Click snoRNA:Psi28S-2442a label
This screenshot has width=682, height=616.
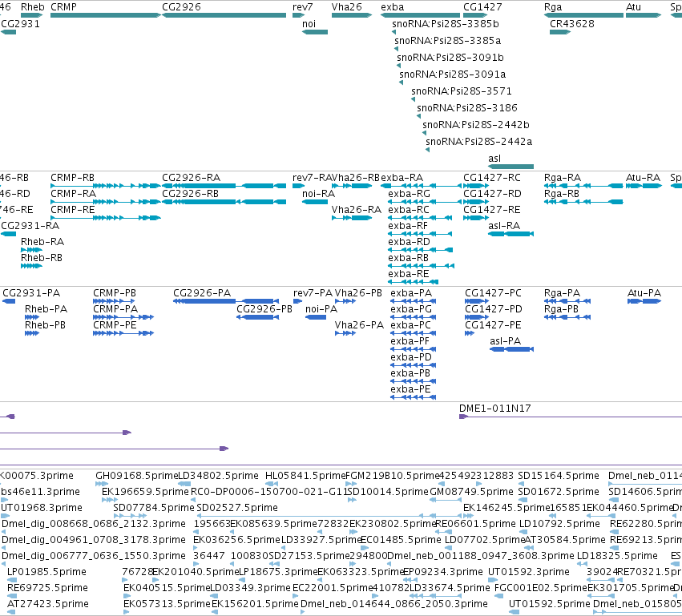coord(479,142)
